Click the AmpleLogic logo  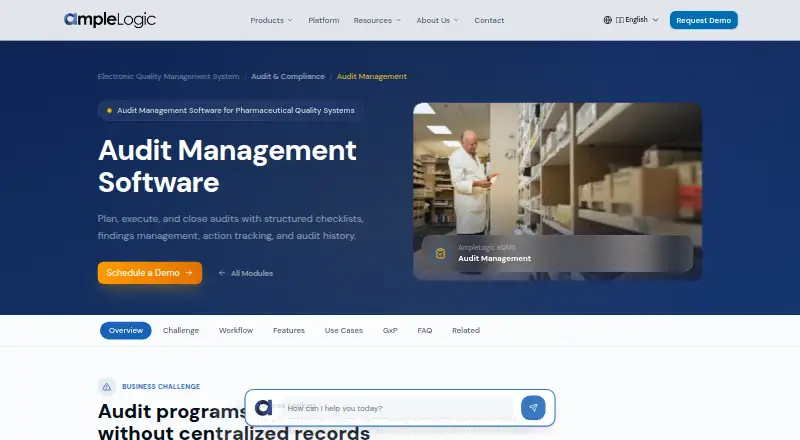pos(110,20)
